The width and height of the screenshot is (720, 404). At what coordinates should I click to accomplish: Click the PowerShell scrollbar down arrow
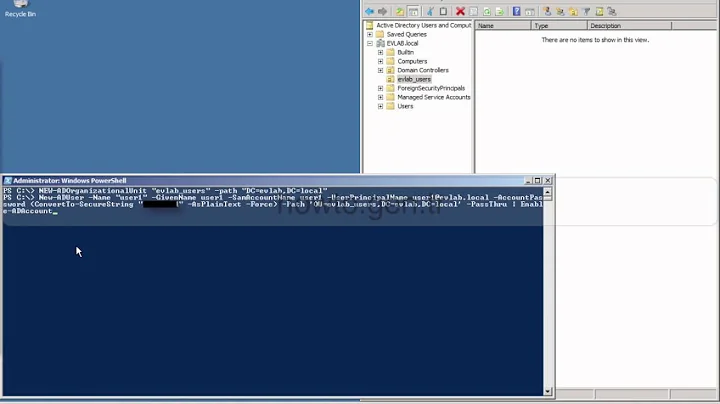547,392
